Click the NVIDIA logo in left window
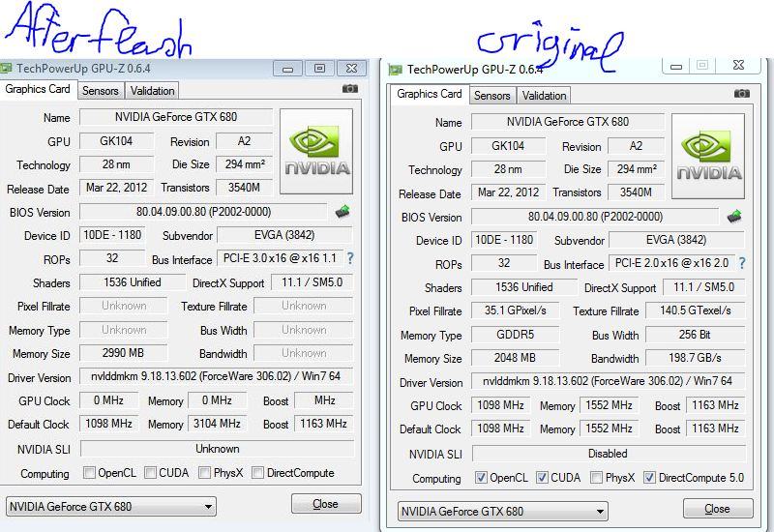Screen dimensions: 774x532 click(x=316, y=151)
